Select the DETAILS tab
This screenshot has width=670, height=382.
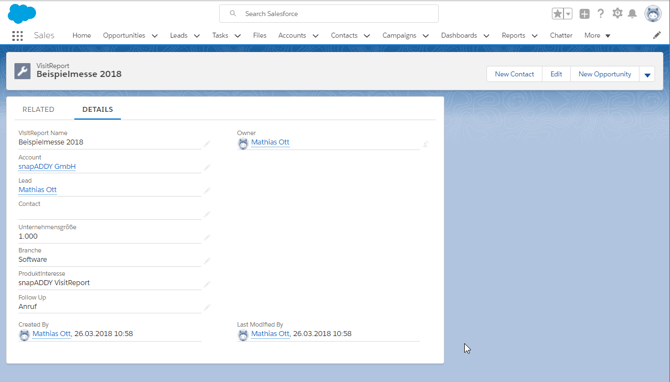click(x=97, y=109)
